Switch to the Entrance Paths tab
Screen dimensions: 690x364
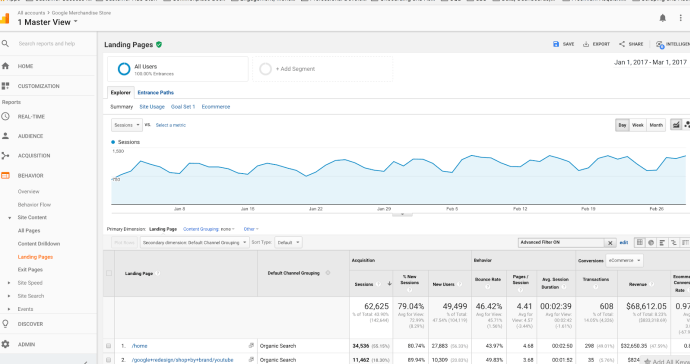coord(155,92)
